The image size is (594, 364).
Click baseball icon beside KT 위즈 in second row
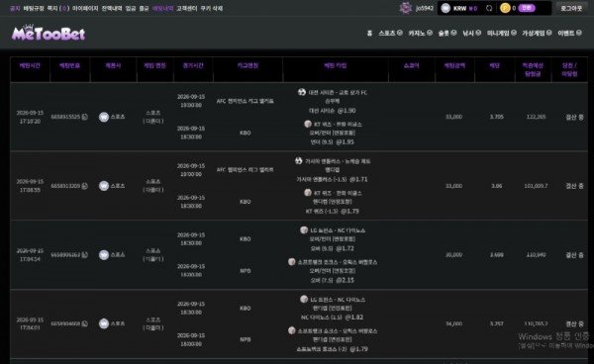click(308, 193)
